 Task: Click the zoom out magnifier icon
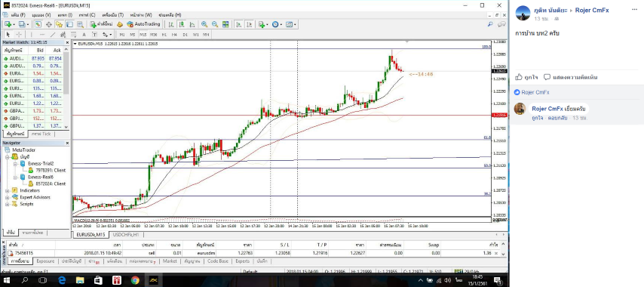click(x=215, y=24)
